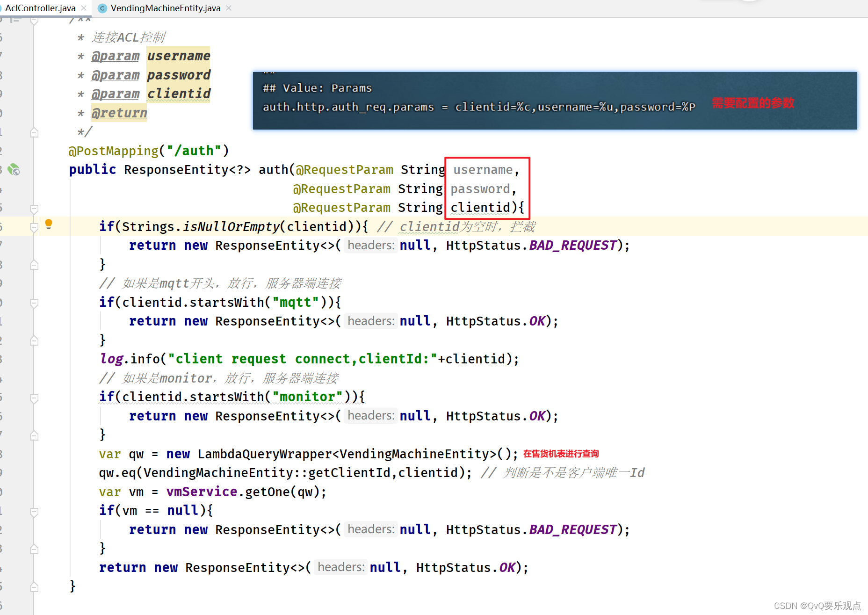
Task: Click @param password in the Javadoc
Action: click(151, 75)
